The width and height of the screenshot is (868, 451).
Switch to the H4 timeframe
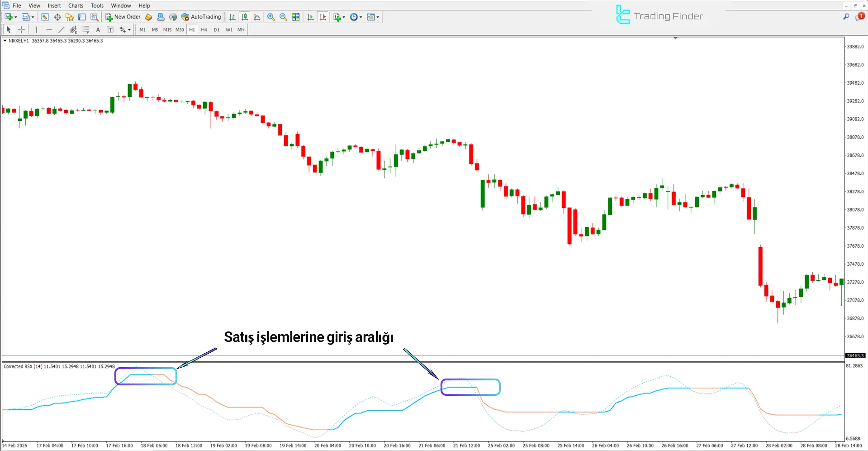click(x=204, y=30)
